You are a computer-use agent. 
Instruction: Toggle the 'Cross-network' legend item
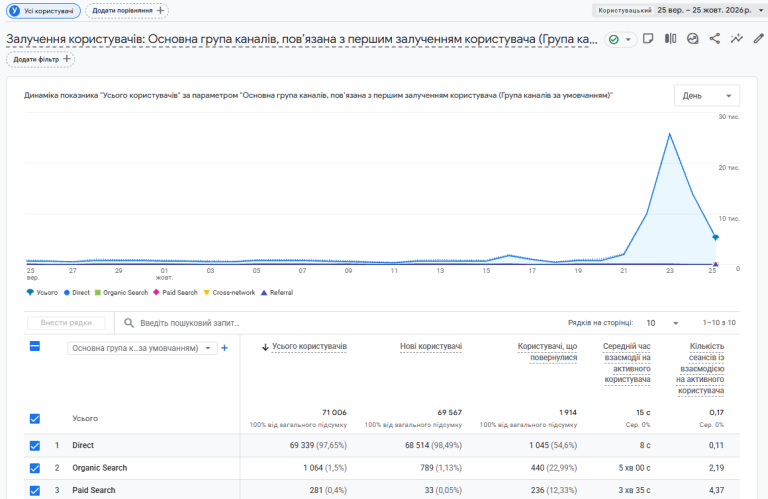click(x=229, y=292)
